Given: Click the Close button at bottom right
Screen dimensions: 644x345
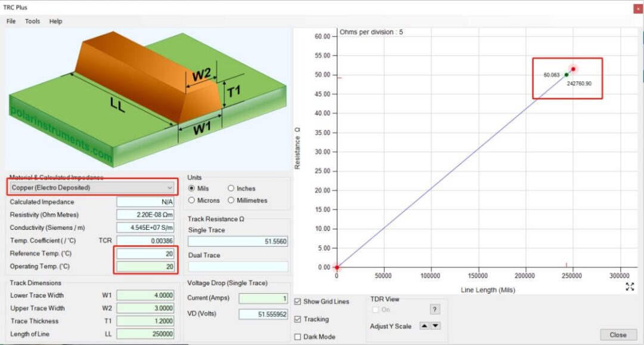Looking at the screenshot, I should click(x=618, y=335).
